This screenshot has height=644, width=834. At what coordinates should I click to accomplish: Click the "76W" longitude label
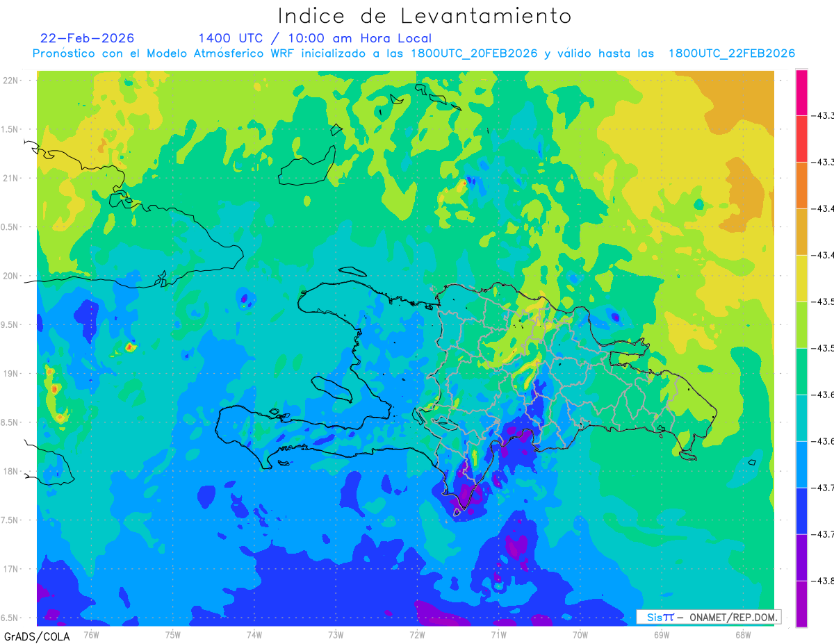coord(92,634)
